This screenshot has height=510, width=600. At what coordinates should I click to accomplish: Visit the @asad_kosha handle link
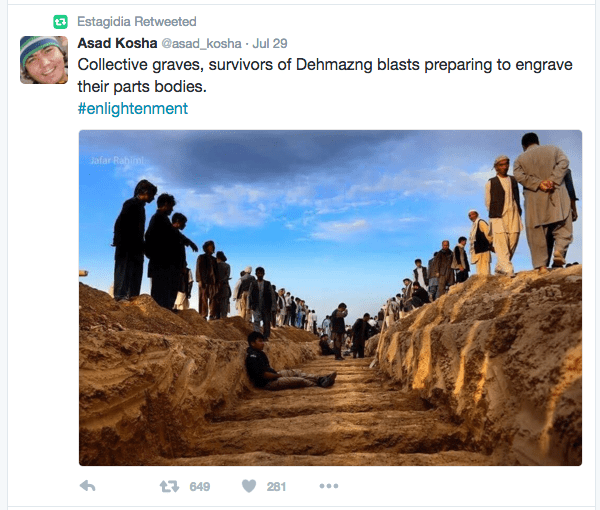click(201, 44)
